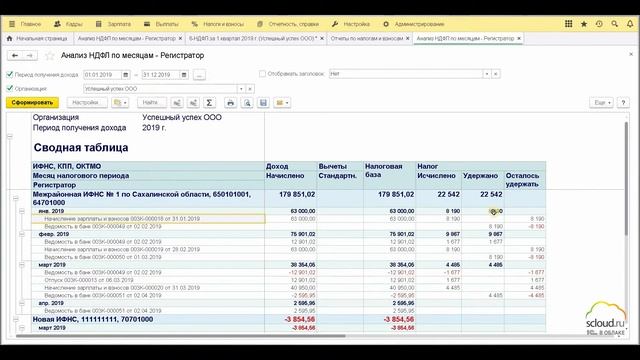Close the Отчеты по налогам и взносам tab
Viewport: 640px width, 360px height.
tap(407, 38)
